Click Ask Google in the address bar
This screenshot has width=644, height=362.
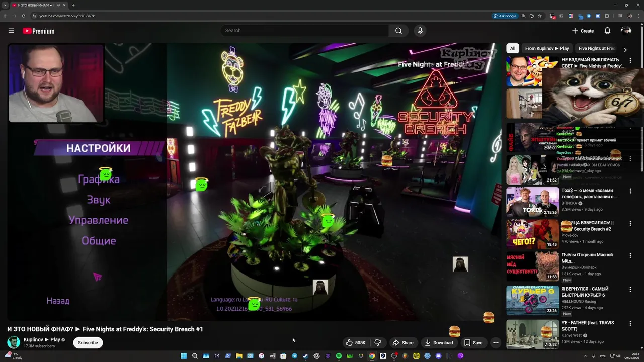[505, 16]
